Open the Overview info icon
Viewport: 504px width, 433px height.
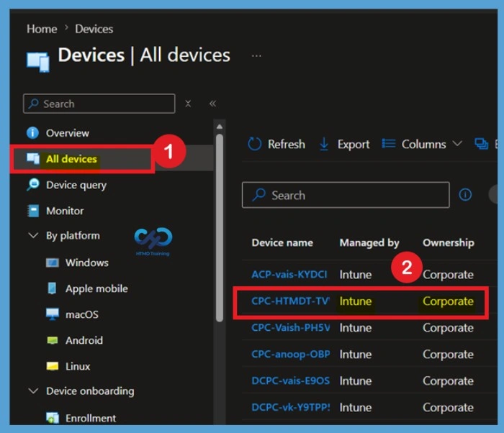click(32, 132)
